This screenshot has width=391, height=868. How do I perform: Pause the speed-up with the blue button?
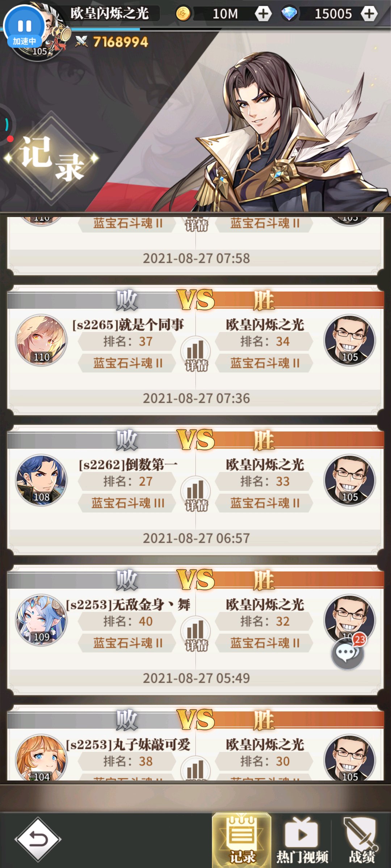25,26
